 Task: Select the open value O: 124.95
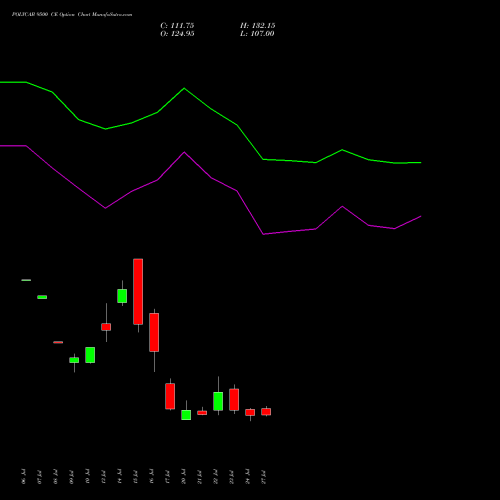click(x=177, y=34)
